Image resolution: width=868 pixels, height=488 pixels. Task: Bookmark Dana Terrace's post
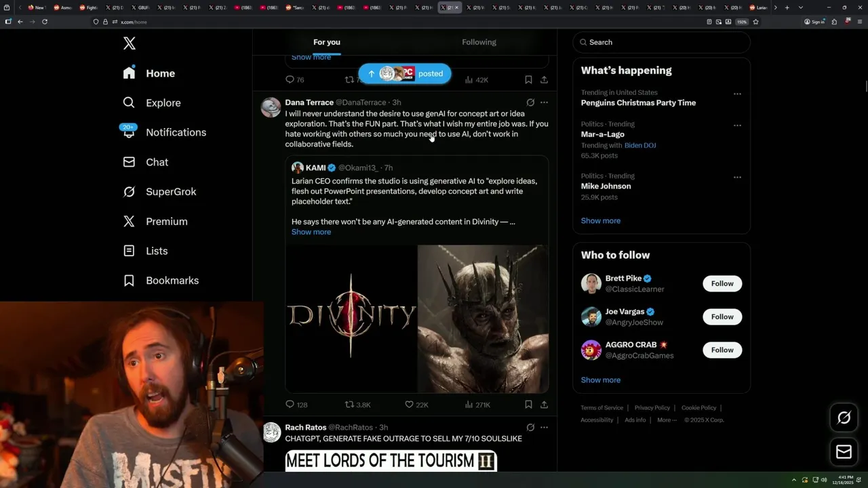(x=528, y=405)
